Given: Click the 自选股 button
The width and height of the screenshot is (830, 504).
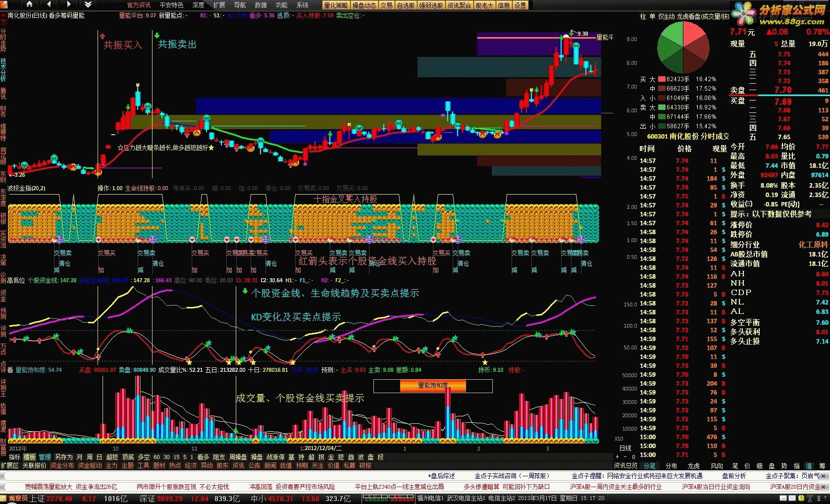Looking at the screenshot, I should click(x=406, y=5).
